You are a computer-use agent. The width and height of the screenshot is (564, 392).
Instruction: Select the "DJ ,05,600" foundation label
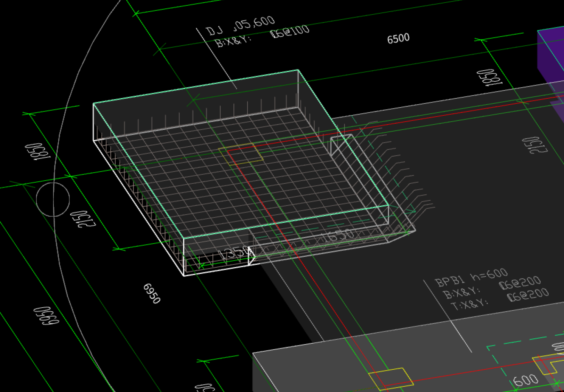click(240, 26)
